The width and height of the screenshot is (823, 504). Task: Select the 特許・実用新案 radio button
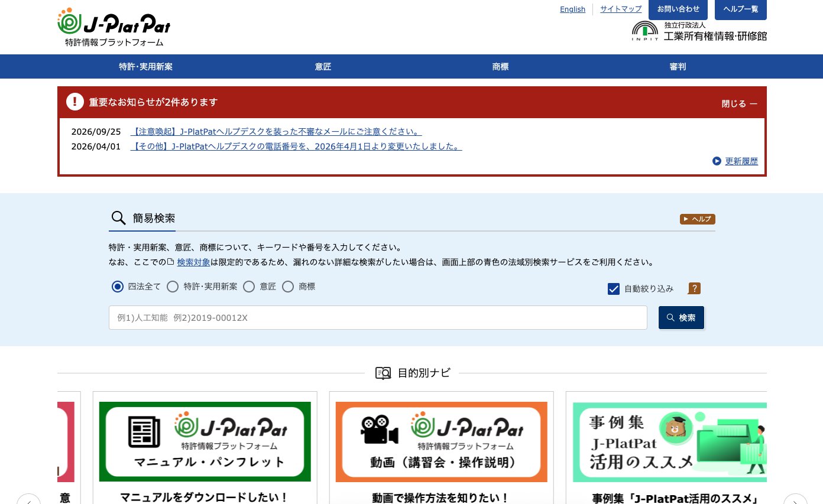coord(173,287)
